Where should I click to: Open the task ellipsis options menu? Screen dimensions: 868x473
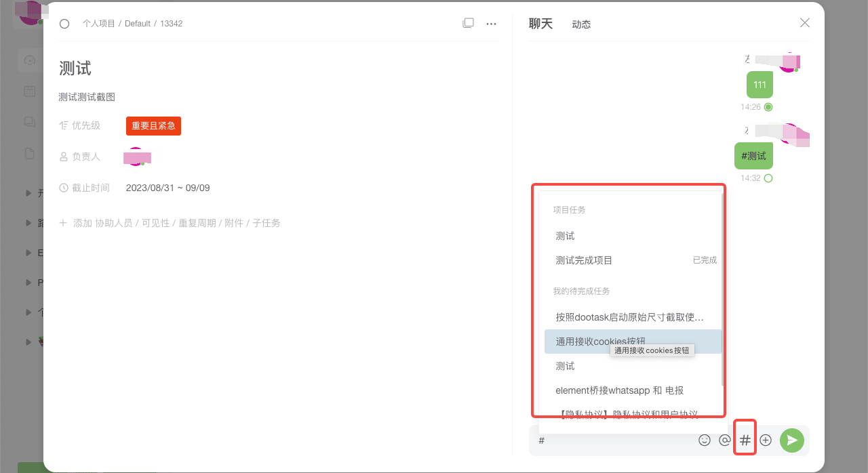(x=491, y=23)
